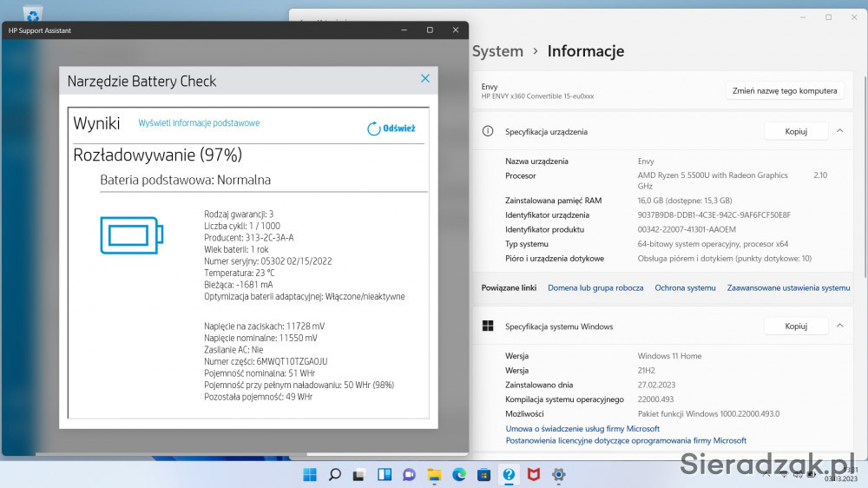Click Windows logo icon beside Specyfikacja systemu

pyautogui.click(x=488, y=326)
